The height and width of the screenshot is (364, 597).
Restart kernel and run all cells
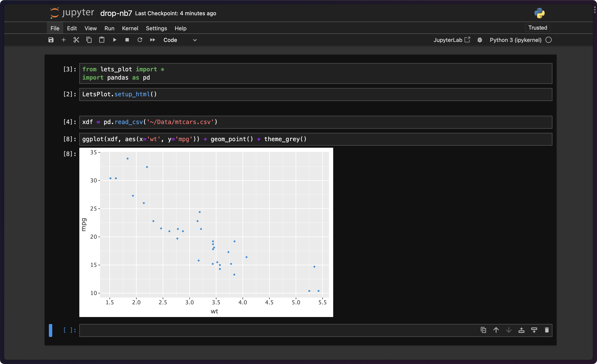point(152,40)
